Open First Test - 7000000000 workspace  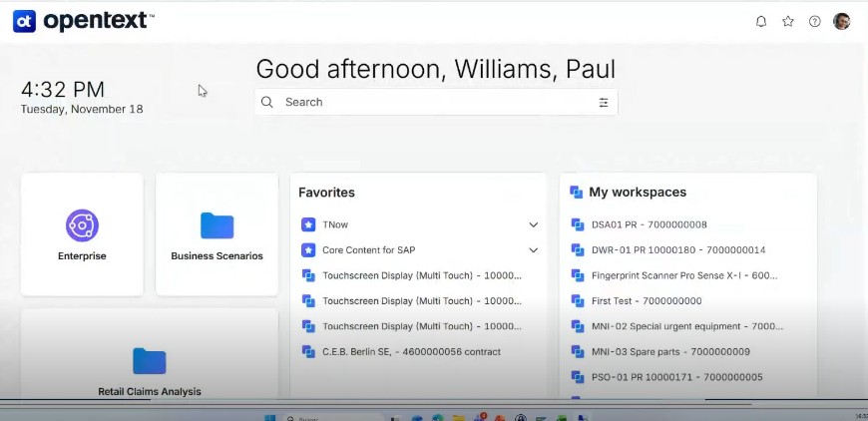click(x=647, y=301)
